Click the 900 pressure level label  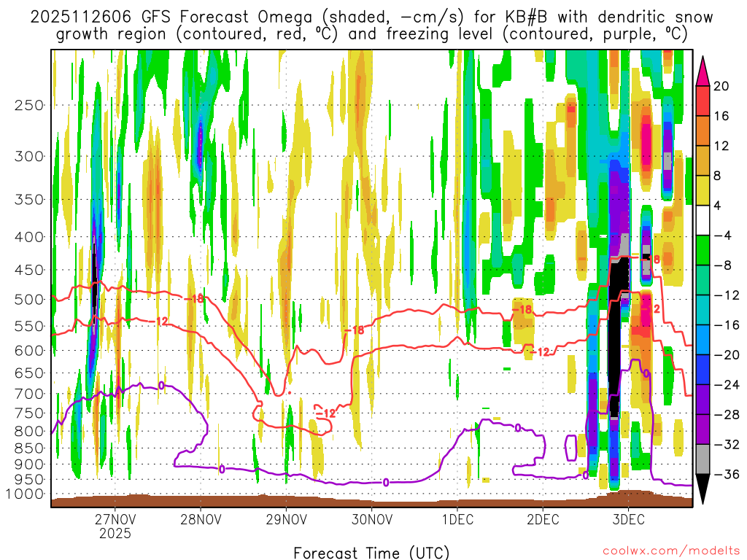point(29,464)
